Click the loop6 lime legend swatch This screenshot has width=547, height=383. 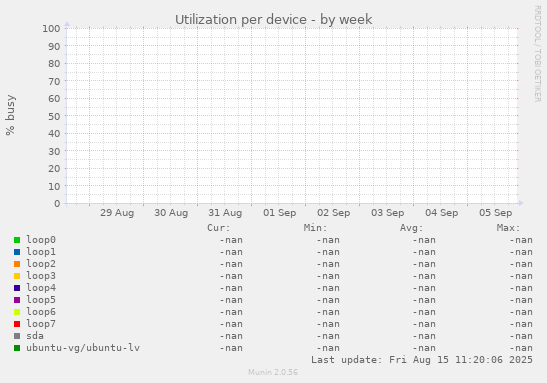click(x=17, y=312)
